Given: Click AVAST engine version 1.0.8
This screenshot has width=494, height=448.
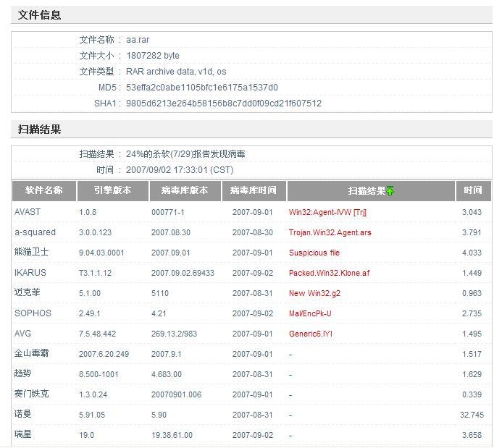Looking at the screenshot, I should tap(88, 213).
